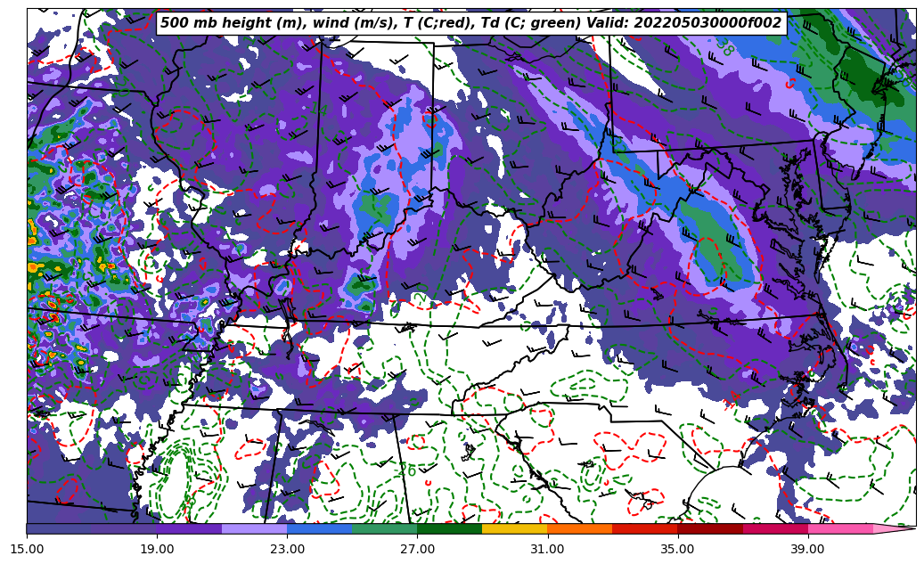Pick the light lavender colorbar segment before 23.00
The height and width of the screenshot is (564, 924).
[x=255, y=528]
